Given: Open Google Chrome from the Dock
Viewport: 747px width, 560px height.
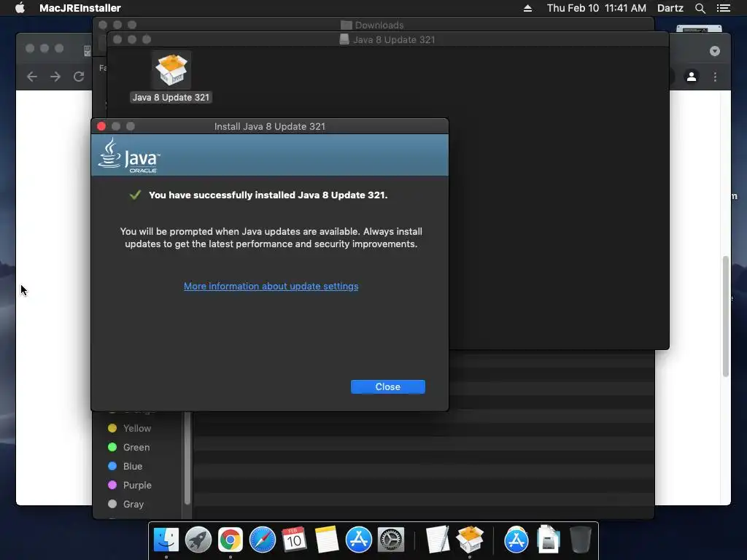Looking at the screenshot, I should [x=230, y=540].
